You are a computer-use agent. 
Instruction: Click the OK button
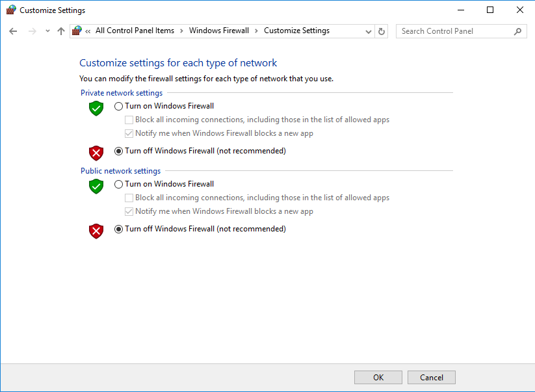pyautogui.click(x=378, y=377)
